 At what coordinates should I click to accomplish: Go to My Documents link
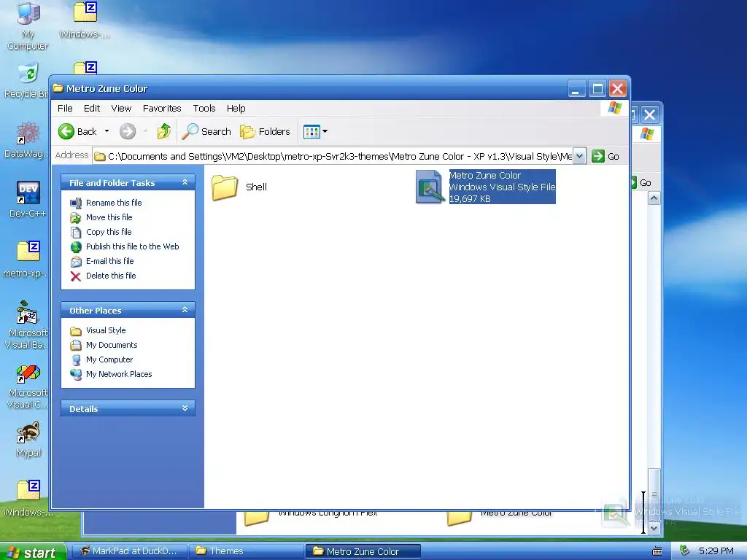coord(112,345)
